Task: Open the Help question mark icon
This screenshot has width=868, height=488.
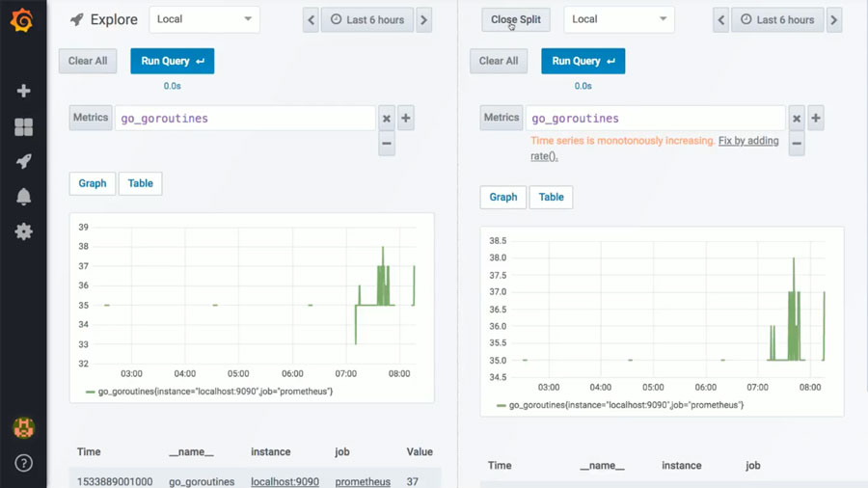Action: click(x=23, y=463)
